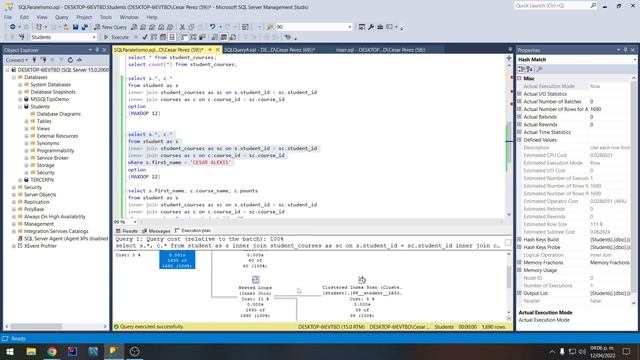This screenshot has width=640, height=360.
Task: Refresh the Object Explorer
Action: pyautogui.click(x=70, y=60)
